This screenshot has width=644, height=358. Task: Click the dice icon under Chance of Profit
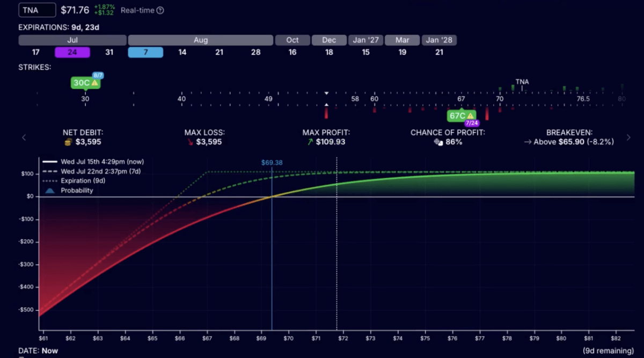pyautogui.click(x=438, y=142)
